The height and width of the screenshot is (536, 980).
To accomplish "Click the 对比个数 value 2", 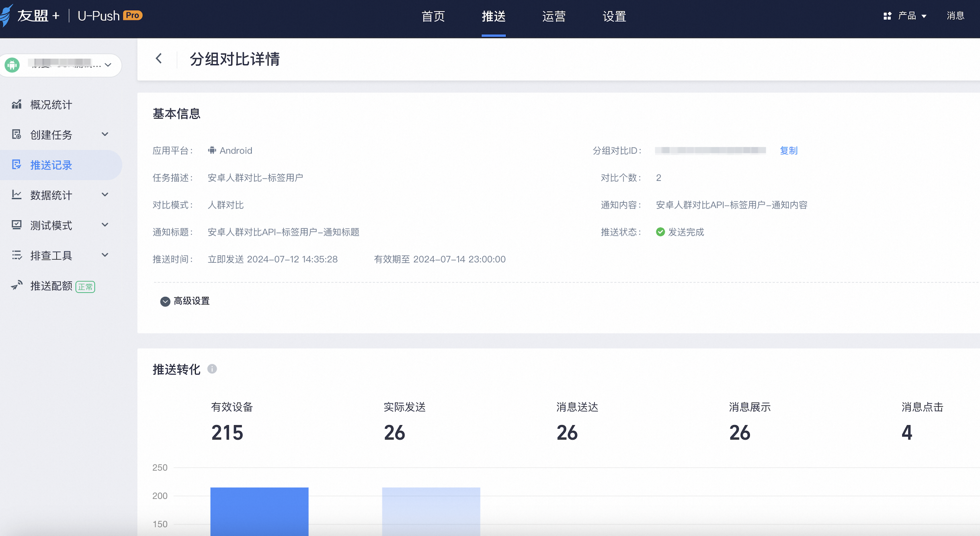I will click(658, 178).
